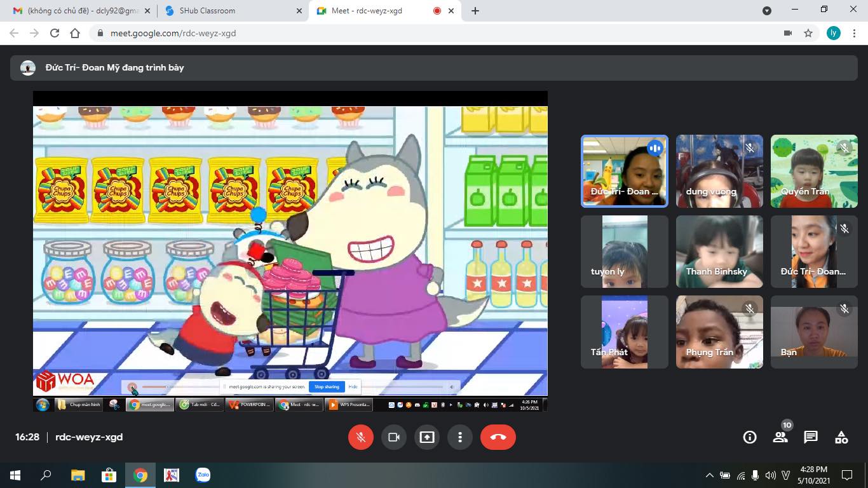The image size is (868, 488).
Task: Open File Explorer from the taskbar
Action: coord(78,475)
